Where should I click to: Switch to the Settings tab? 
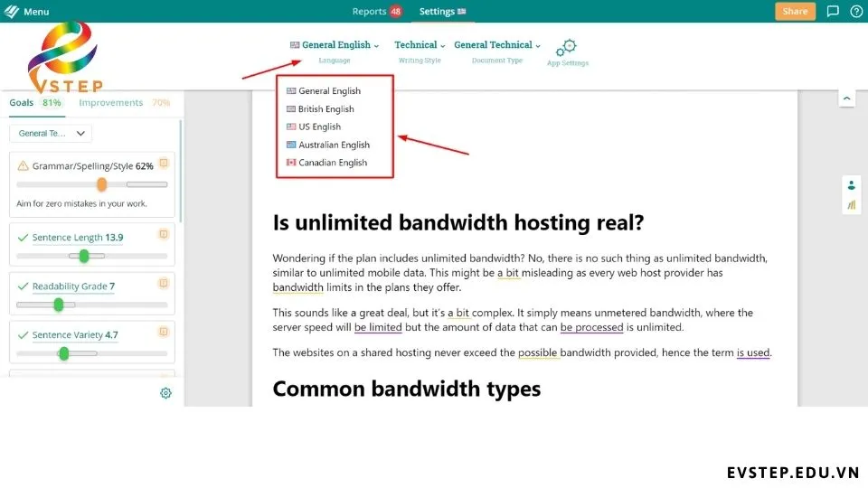click(x=442, y=11)
